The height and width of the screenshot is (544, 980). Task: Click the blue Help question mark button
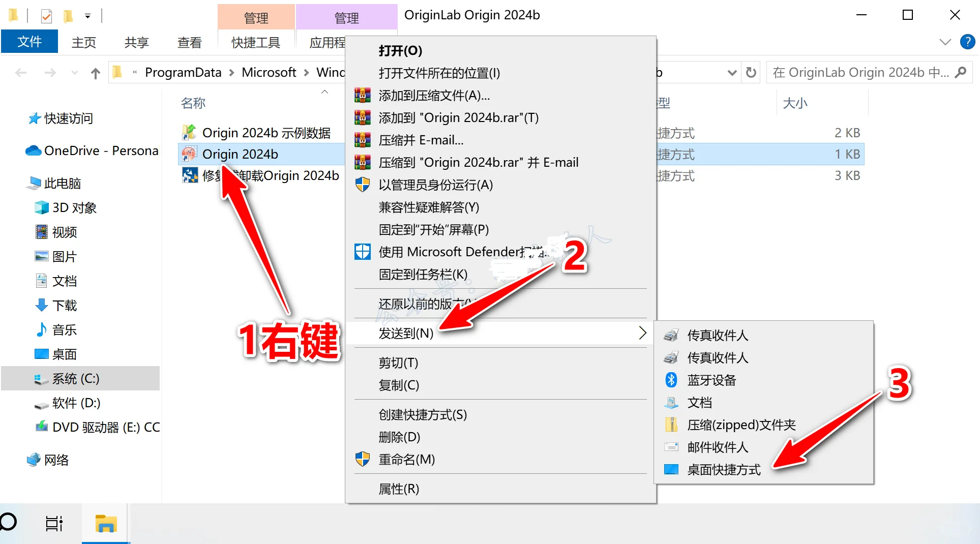coord(967,42)
